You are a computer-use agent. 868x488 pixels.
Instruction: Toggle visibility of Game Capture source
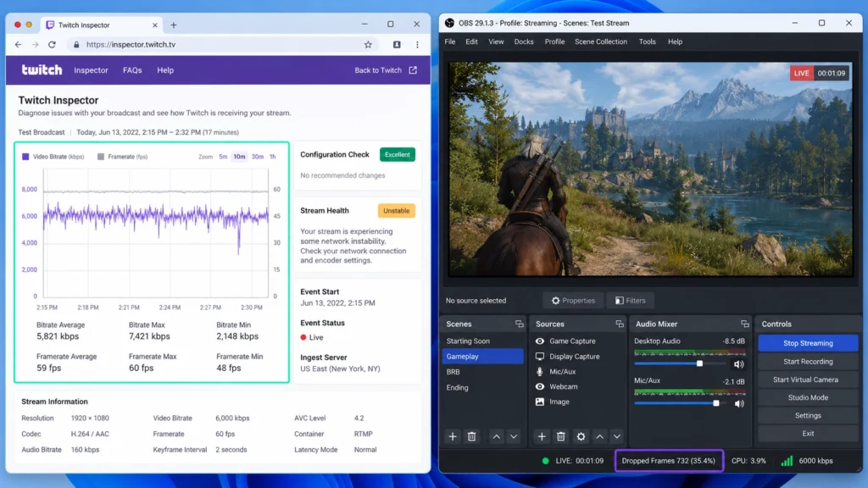540,341
